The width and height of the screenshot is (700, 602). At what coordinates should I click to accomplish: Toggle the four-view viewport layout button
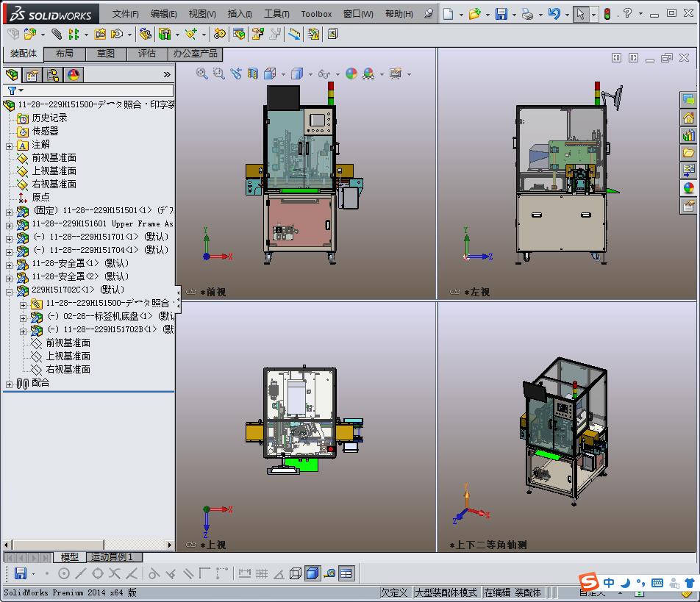(346, 573)
